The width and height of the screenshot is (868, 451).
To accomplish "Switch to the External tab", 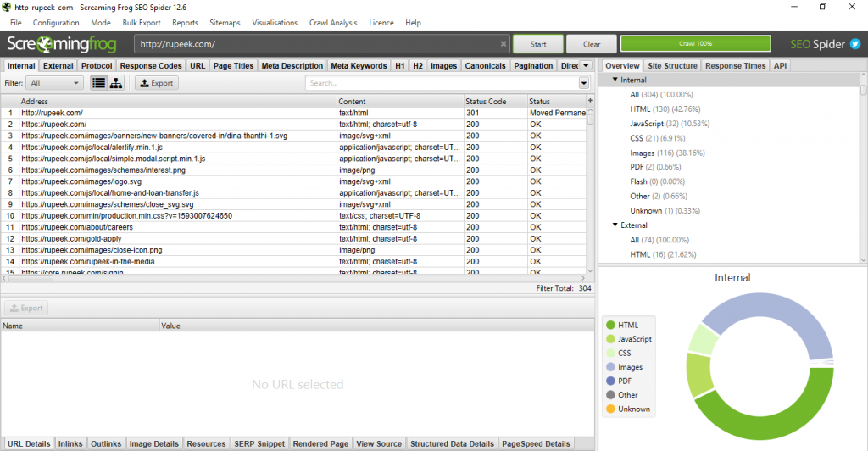I will click(58, 65).
